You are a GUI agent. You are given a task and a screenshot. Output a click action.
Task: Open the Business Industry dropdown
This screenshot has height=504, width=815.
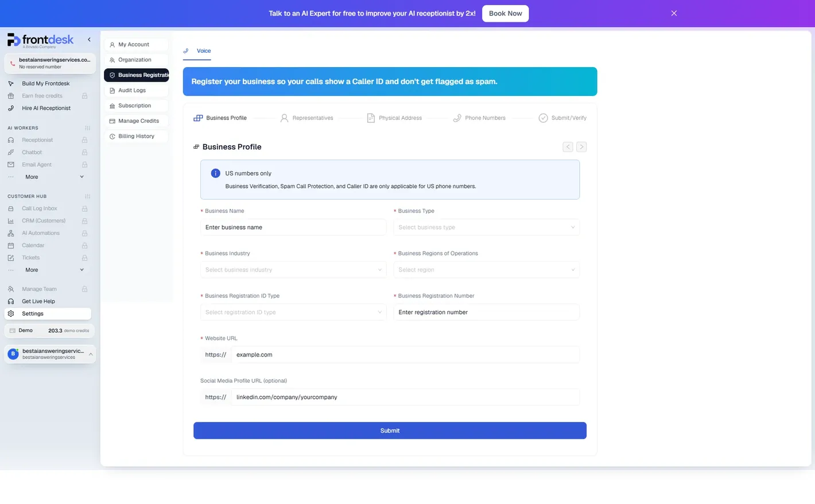pyautogui.click(x=293, y=270)
